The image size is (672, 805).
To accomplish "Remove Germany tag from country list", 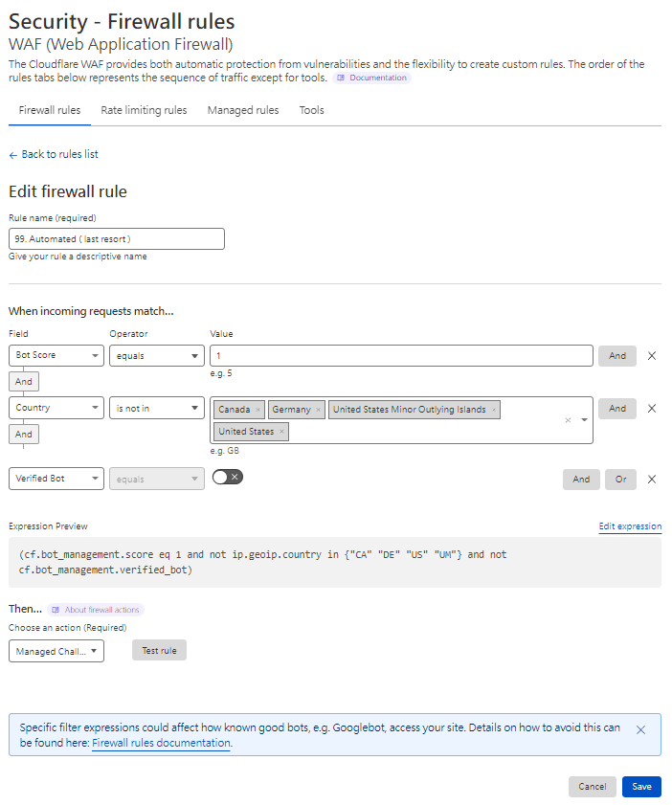I will (x=319, y=410).
